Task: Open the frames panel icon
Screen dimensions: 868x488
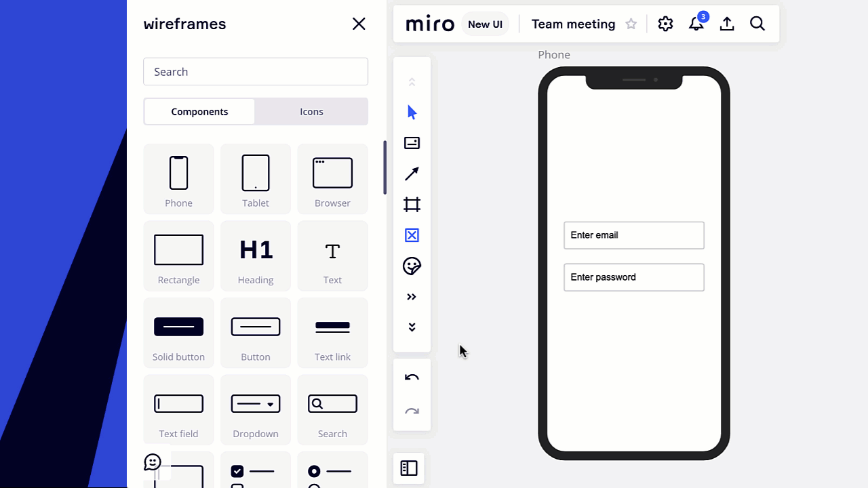Action: [409, 468]
